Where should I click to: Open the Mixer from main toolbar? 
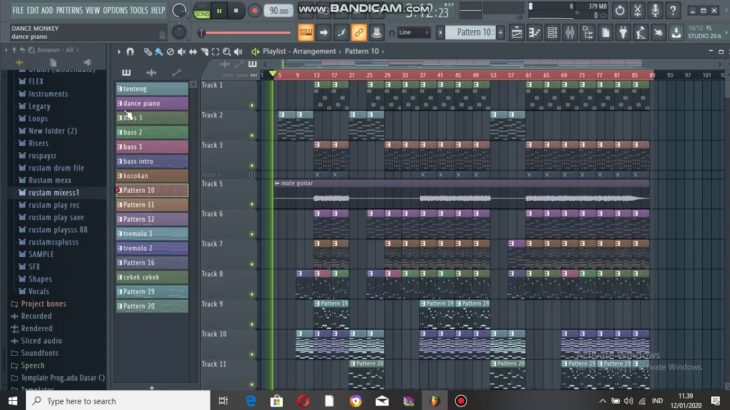pos(570,33)
